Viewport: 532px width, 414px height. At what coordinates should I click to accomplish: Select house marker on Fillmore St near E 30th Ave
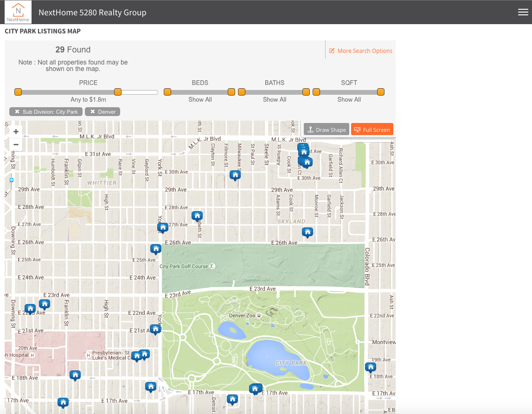(235, 175)
